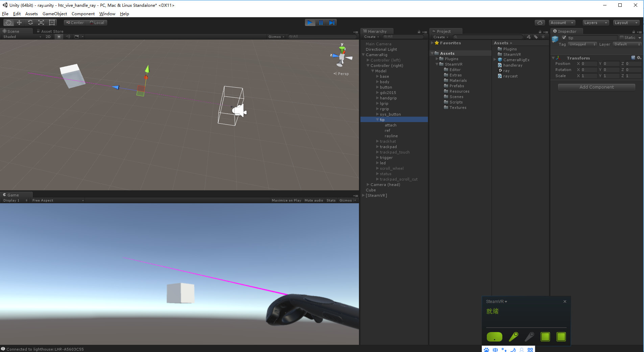
Task: Select the Hand tool in the toolbar
Action: (8, 23)
